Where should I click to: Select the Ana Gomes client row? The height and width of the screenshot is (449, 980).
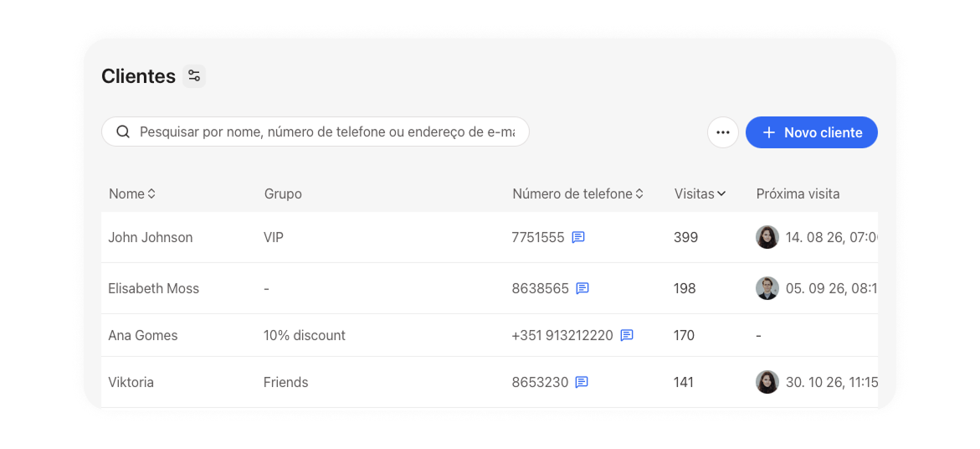pos(490,335)
